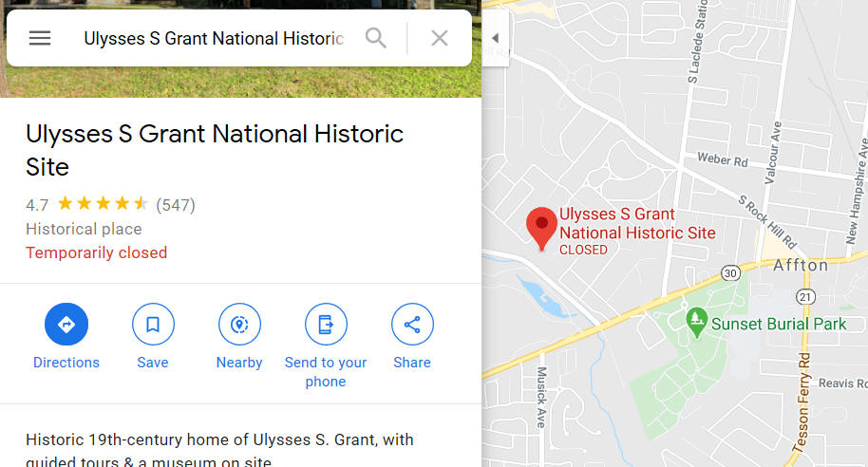Click the Send to your phone icon
Viewport: 868px width, 467px height.
point(326,325)
